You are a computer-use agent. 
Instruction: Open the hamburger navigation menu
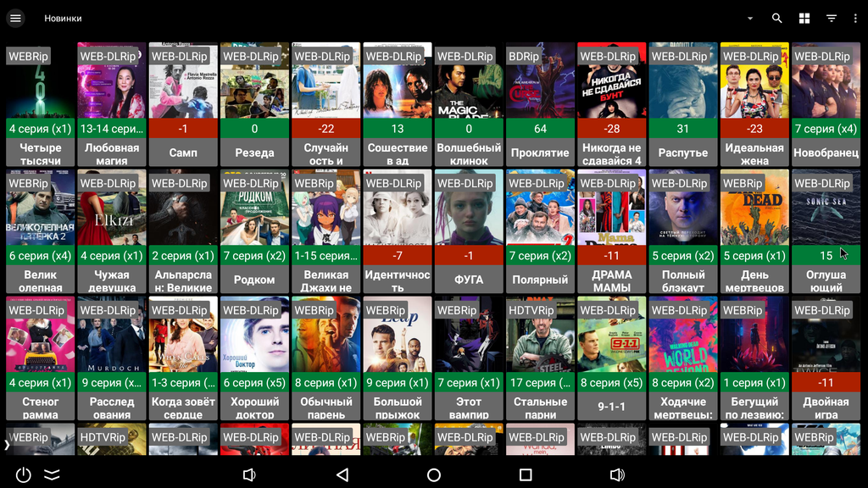(15, 19)
